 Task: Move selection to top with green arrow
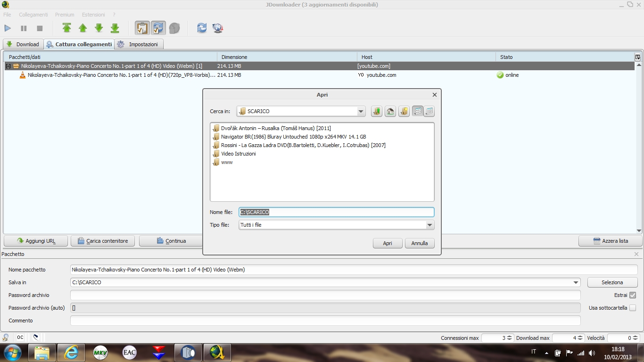pyautogui.click(x=67, y=28)
